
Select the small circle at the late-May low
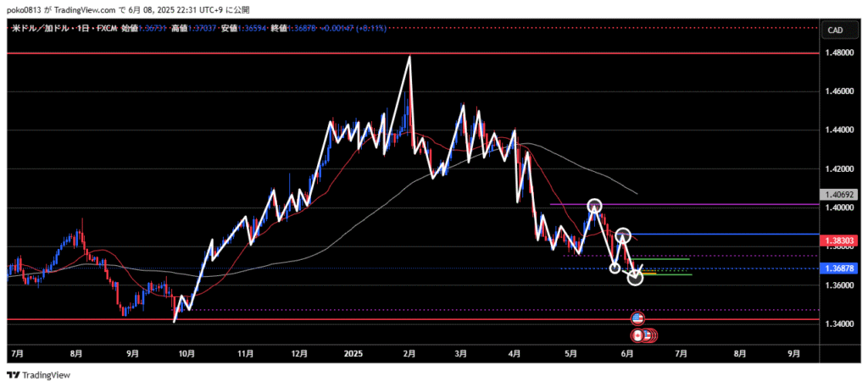coord(615,268)
